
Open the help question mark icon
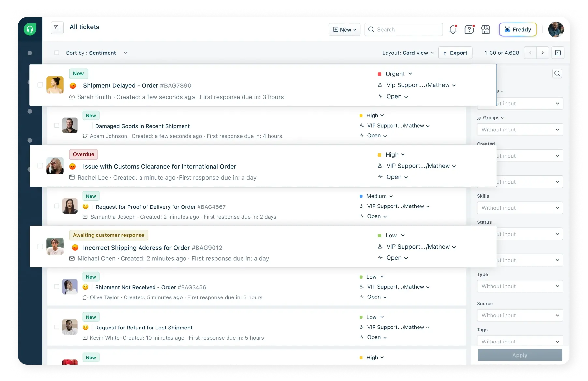tap(469, 29)
